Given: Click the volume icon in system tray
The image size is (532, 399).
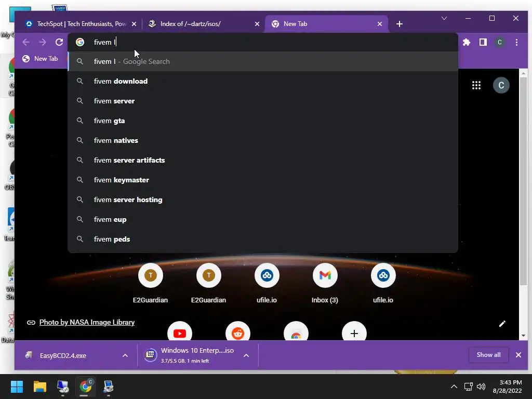Looking at the screenshot, I should tap(481, 387).
